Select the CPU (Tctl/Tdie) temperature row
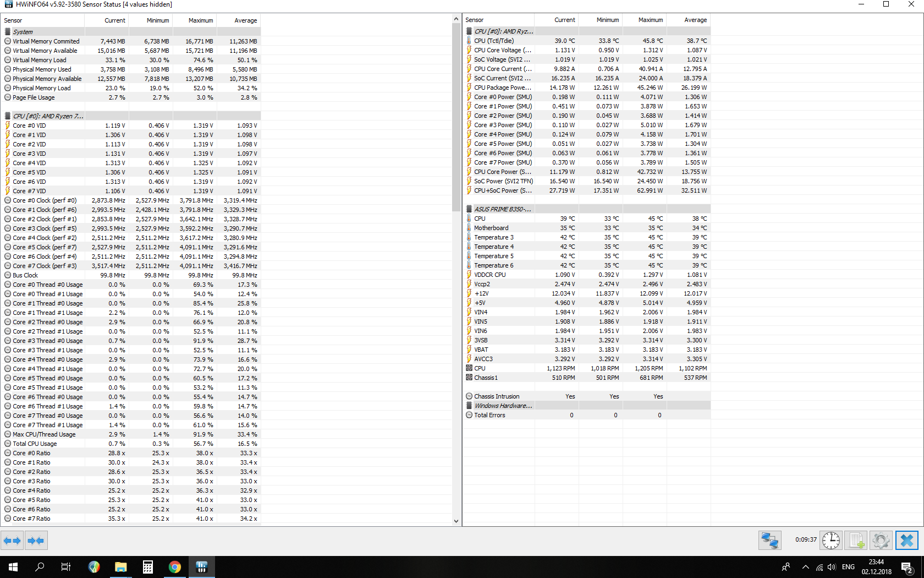Viewport: 924px width, 578px height. pyautogui.click(x=587, y=41)
